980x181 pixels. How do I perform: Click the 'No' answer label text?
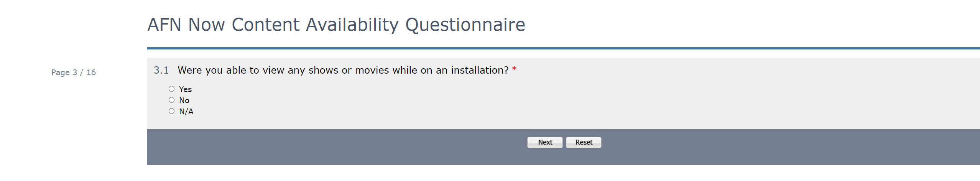184,100
